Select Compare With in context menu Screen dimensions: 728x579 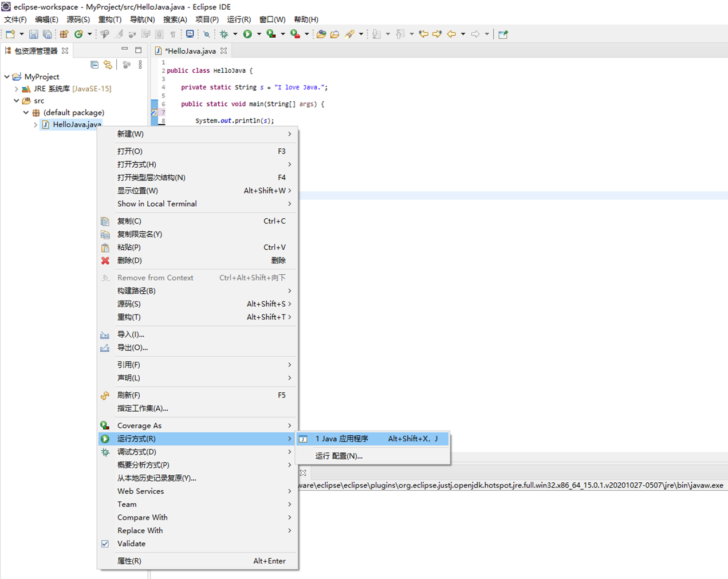[x=198, y=517]
